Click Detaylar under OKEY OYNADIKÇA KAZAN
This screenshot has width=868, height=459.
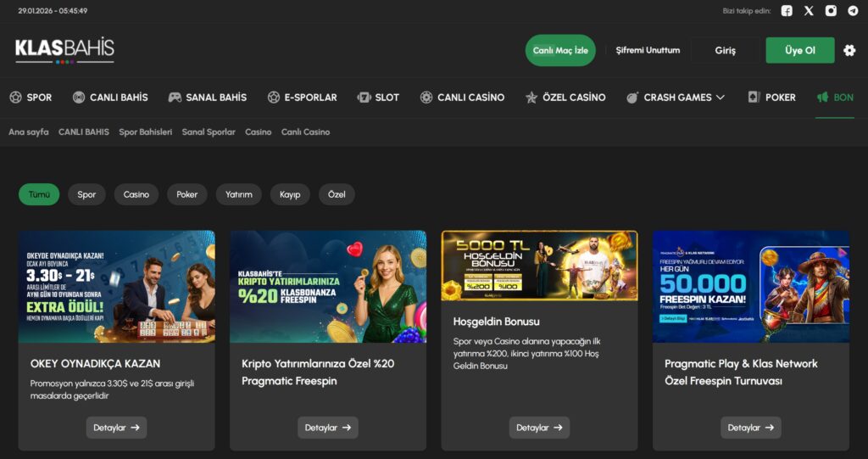[116, 428]
